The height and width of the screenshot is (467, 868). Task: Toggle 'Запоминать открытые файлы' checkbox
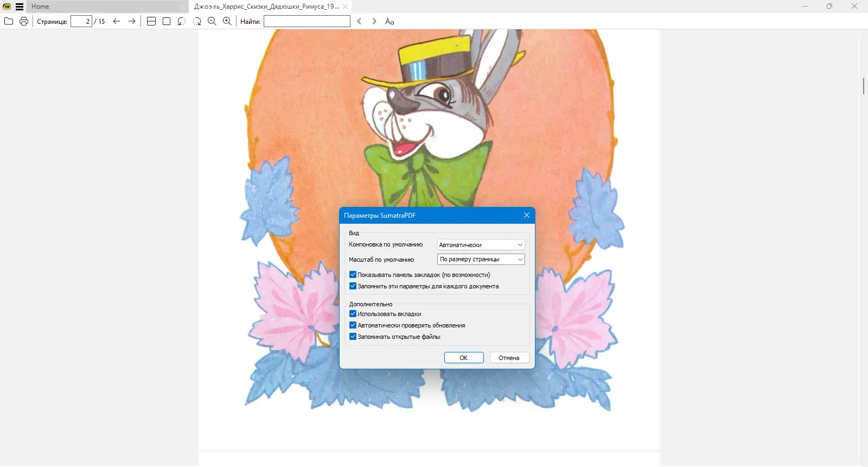(x=353, y=337)
